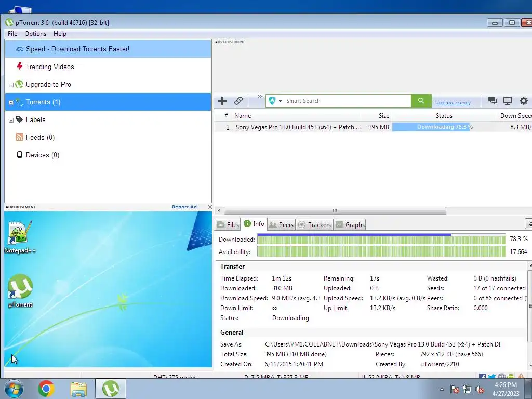Screen dimensions: 532x399
Task: Select Speed - Download Torrents Faster! item
Action: tap(108, 49)
